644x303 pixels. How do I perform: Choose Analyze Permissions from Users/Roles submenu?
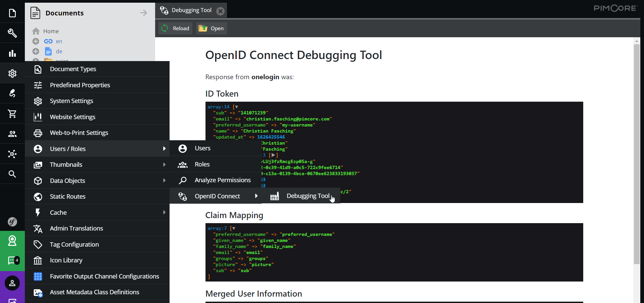coord(222,180)
